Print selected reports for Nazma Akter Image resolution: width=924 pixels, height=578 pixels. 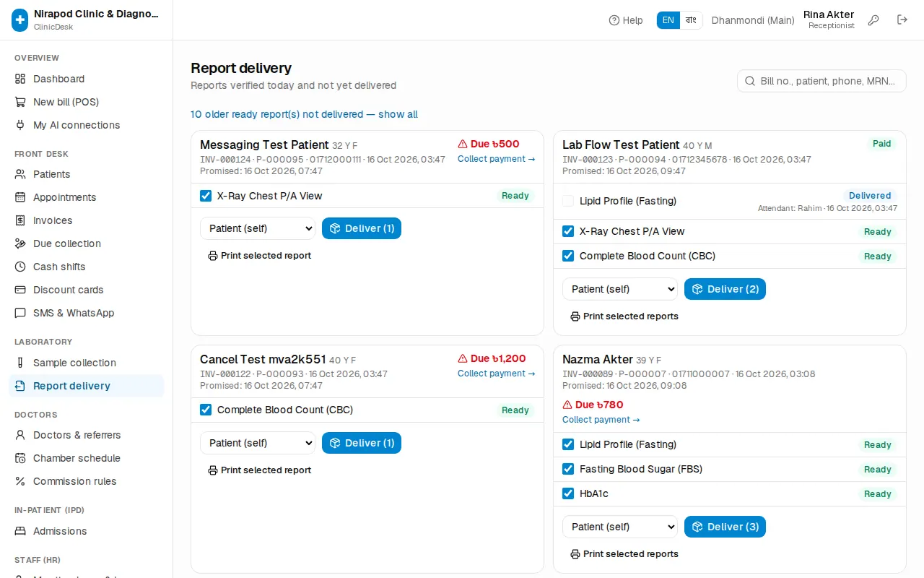click(624, 554)
